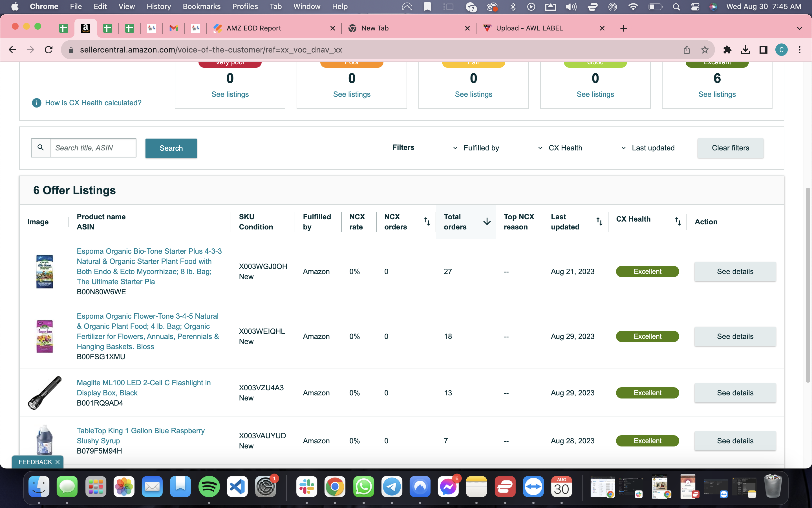Expand the Last updated filter dropdown
The image size is (812, 508).
[x=648, y=148]
